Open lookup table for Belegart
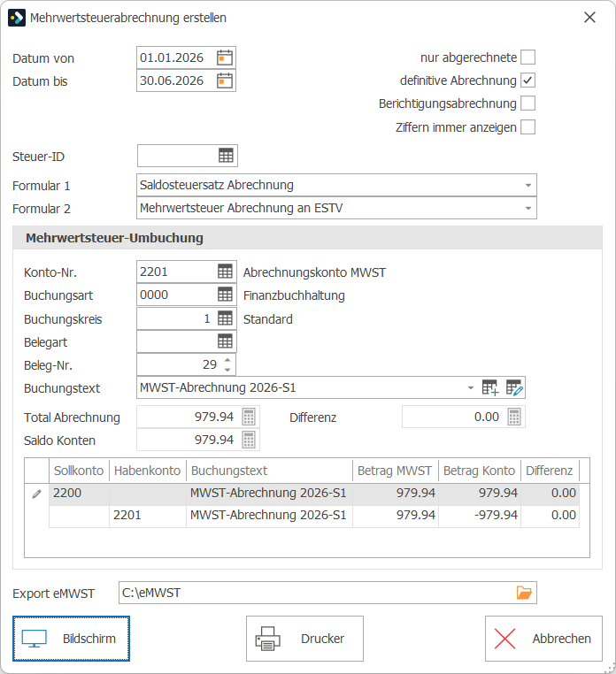This screenshot has width=616, height=674. pos(225,341)
